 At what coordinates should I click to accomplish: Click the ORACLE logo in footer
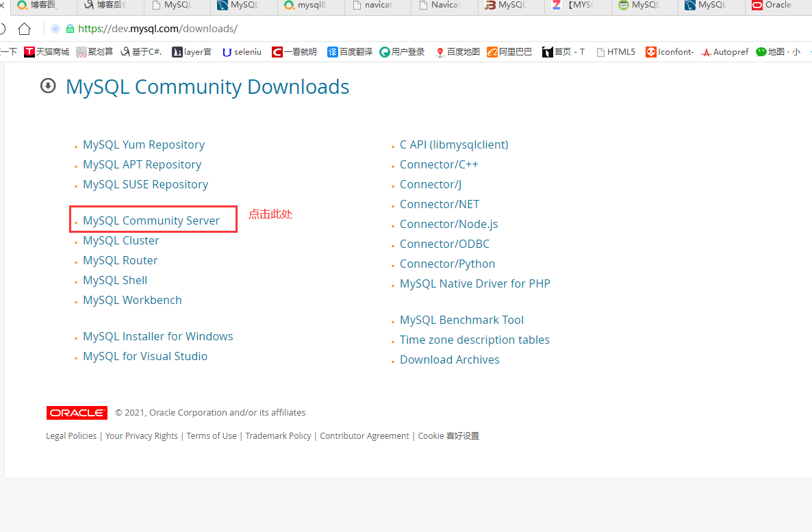77,413
